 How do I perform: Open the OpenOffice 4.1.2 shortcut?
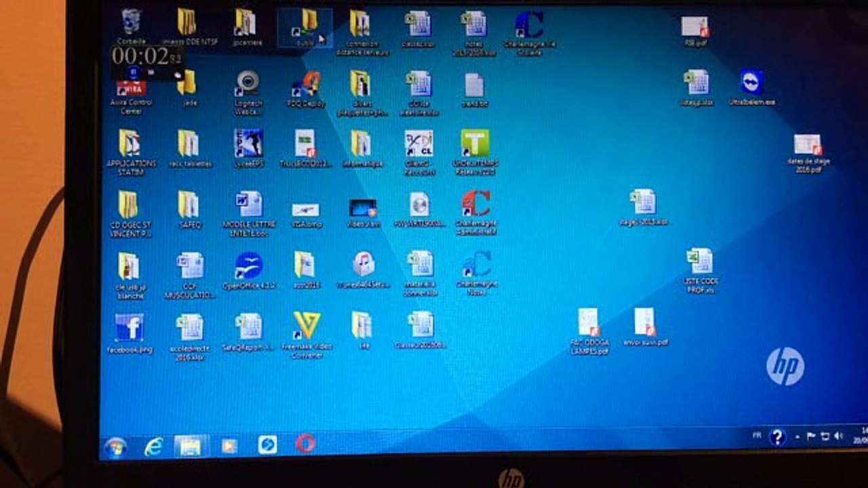pyautogui.click(x=249, y=271)
